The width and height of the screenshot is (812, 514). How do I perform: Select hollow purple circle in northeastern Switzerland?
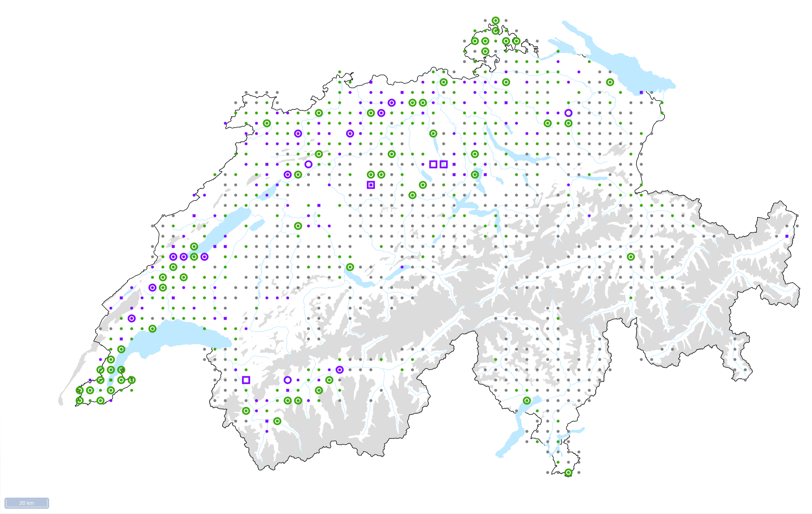[568, 113]
